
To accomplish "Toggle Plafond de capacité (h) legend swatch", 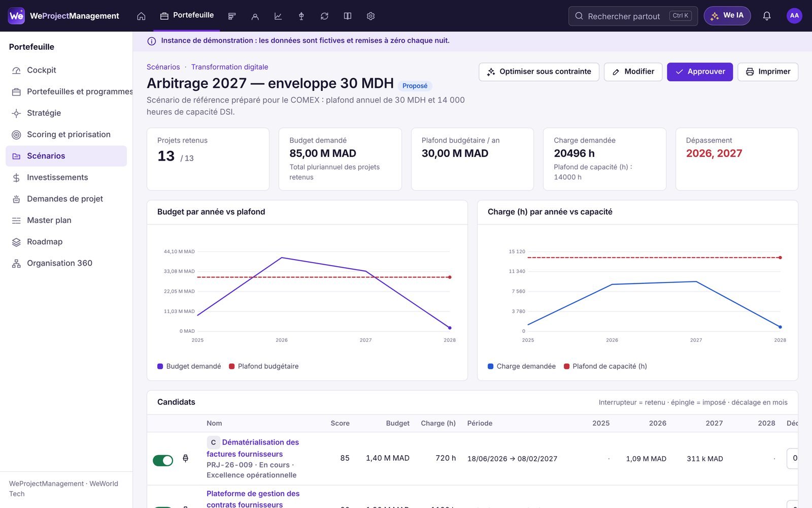I will (x=567, y=366).
